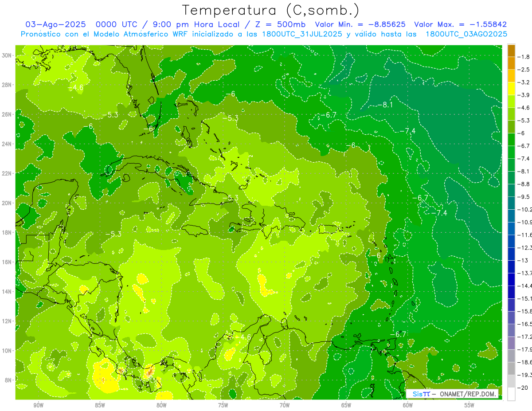Click the '-6.7' contour label near 10N
The image size is (532, 411).
(x=398, y=334)
